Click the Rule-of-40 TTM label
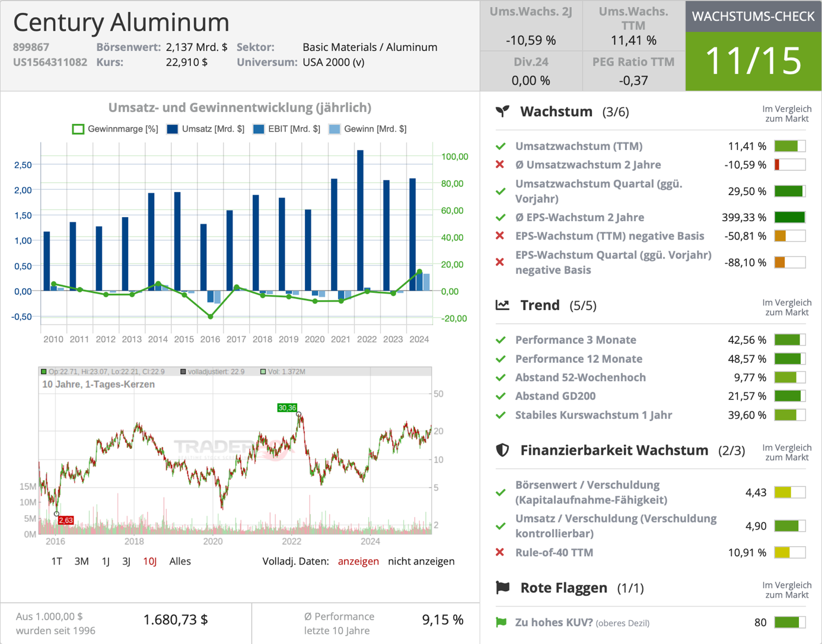Viewport: 822px width, 644px height. click(554, 552)
